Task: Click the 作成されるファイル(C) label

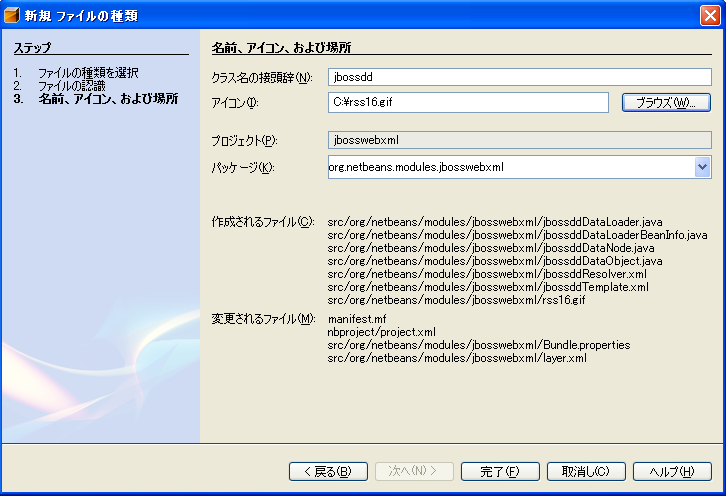Action: pos(263,222)
